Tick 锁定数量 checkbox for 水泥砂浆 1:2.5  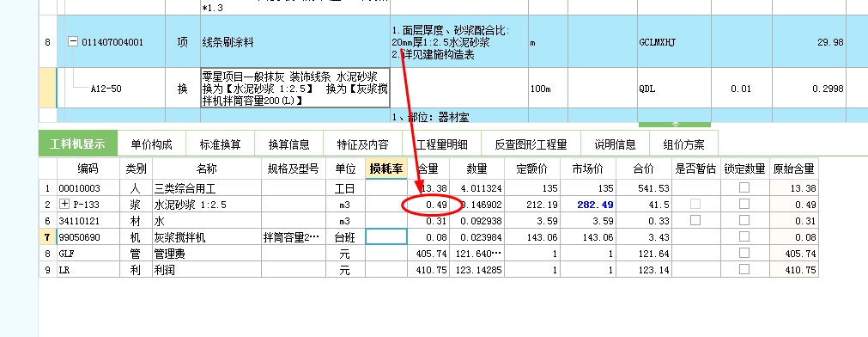click(744, 204)
